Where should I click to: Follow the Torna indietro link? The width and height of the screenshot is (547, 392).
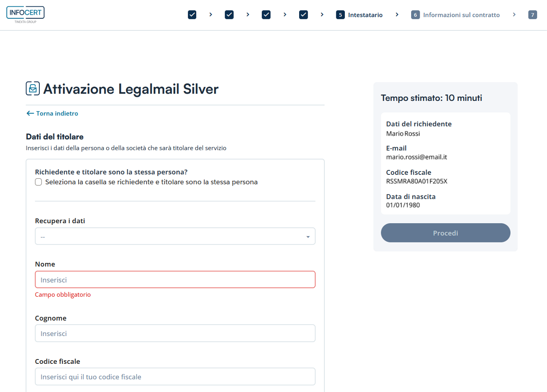click(57, 113)
